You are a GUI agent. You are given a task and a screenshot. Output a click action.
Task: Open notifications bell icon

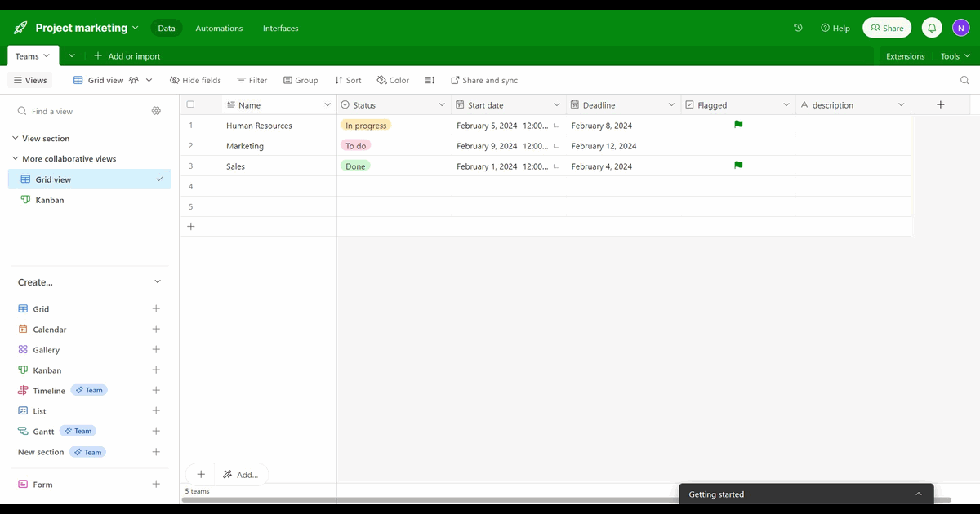click(x=932, y=28)
